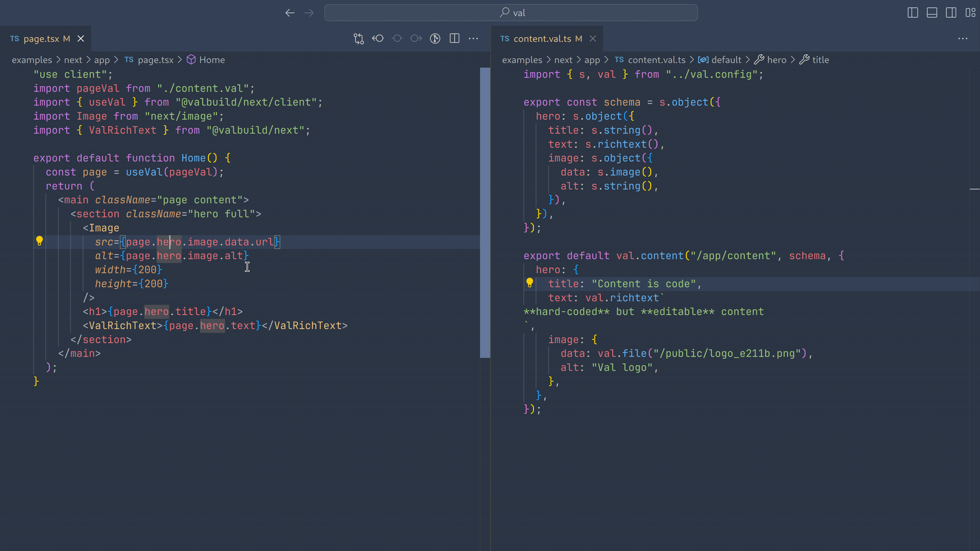Click the 'Home' function name
This screenshot has width=980, height=551.
click(193, 158)
